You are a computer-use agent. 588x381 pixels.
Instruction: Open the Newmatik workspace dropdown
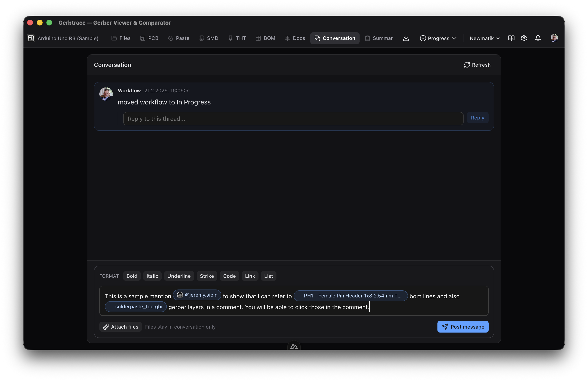[x=484, y=38]
